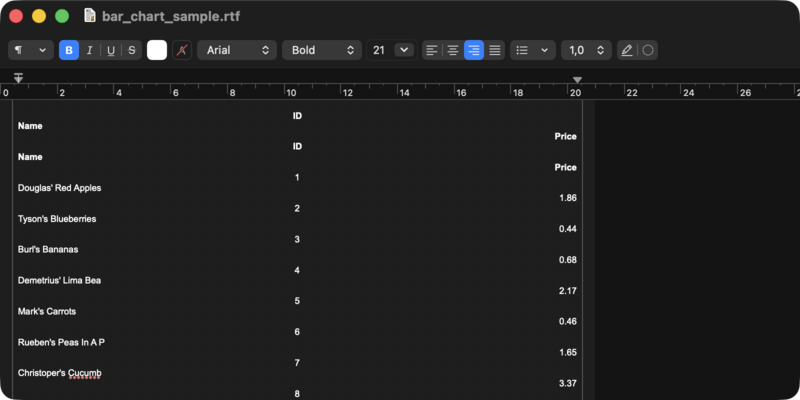Align text to the left

(x=432, y=50)
